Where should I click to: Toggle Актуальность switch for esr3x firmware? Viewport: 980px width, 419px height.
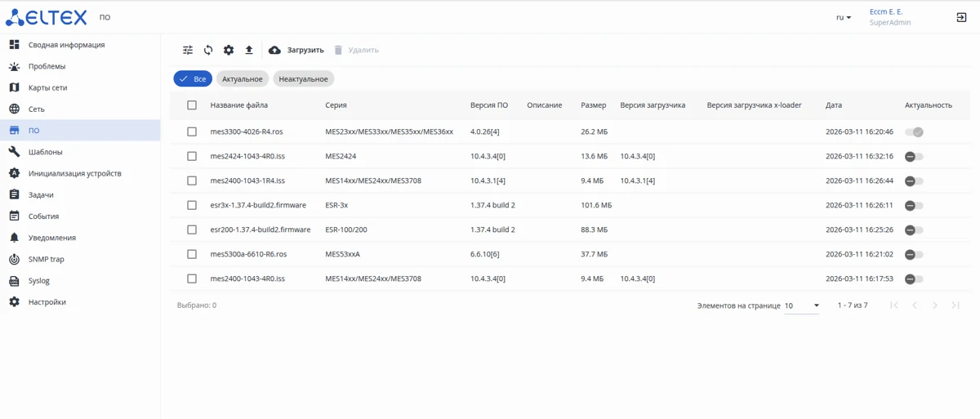(x=914, y=206)
